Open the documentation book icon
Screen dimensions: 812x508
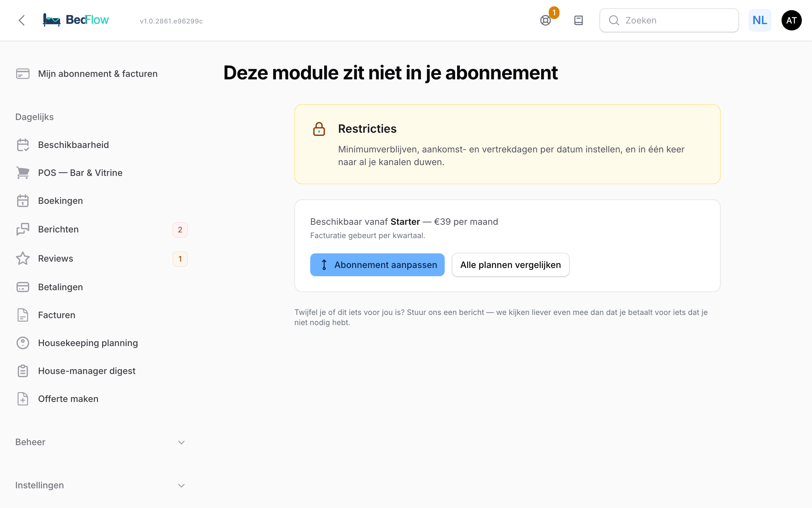point(579,21)
